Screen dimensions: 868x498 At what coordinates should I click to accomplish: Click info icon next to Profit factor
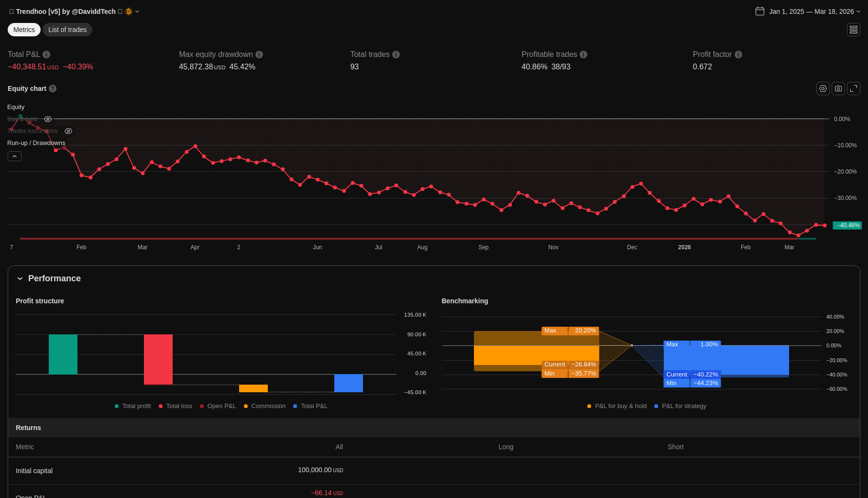coord(738,55)
